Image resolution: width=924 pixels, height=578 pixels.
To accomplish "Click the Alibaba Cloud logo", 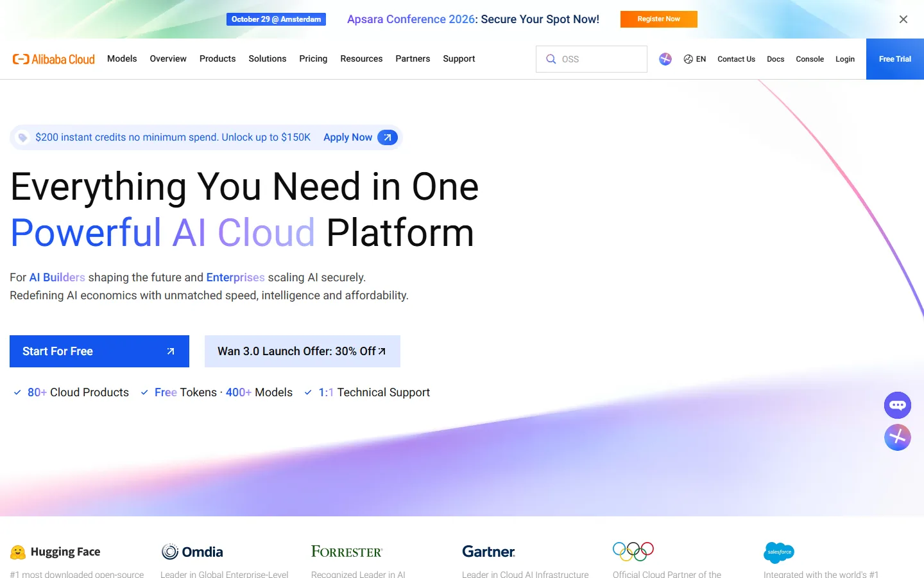I will pyautogui.click(x=54, y=59).
